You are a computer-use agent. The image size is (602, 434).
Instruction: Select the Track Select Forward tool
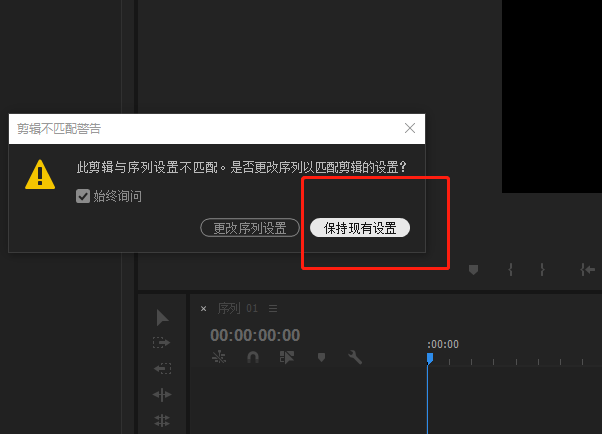162,343
